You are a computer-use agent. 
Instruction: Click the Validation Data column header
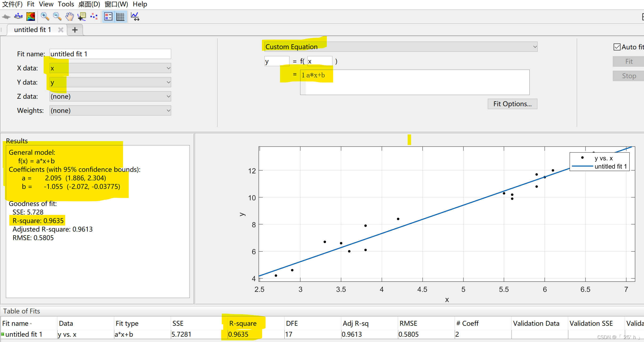tap(540, 323)
